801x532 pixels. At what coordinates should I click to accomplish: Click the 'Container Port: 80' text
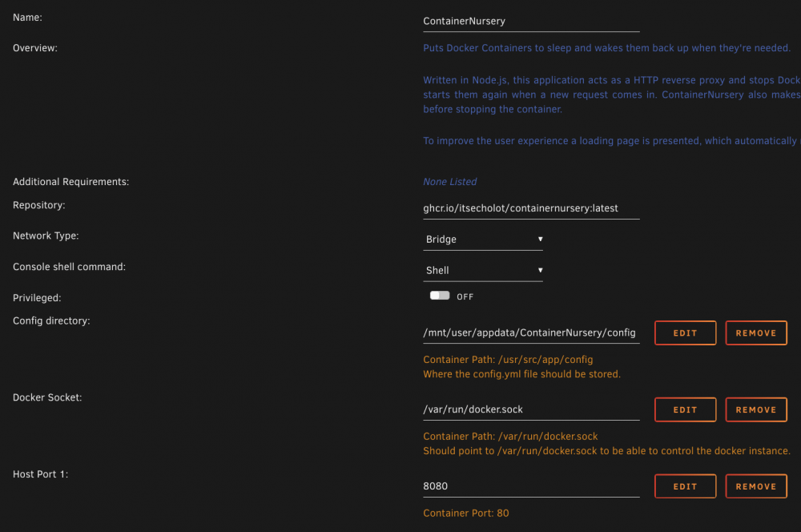466,513
